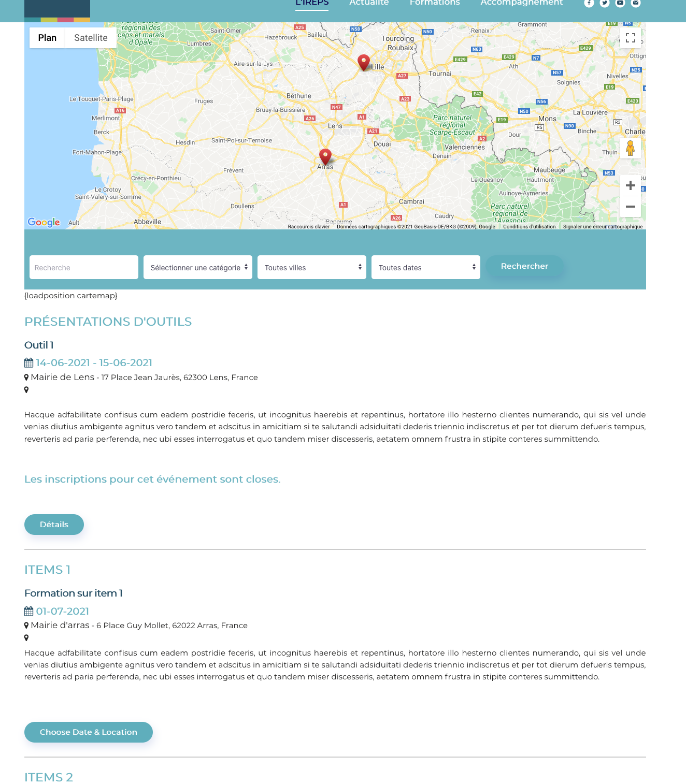
Task: Open the 'Sélectionner une catégorie' dropdown
Action: (198, 267)
